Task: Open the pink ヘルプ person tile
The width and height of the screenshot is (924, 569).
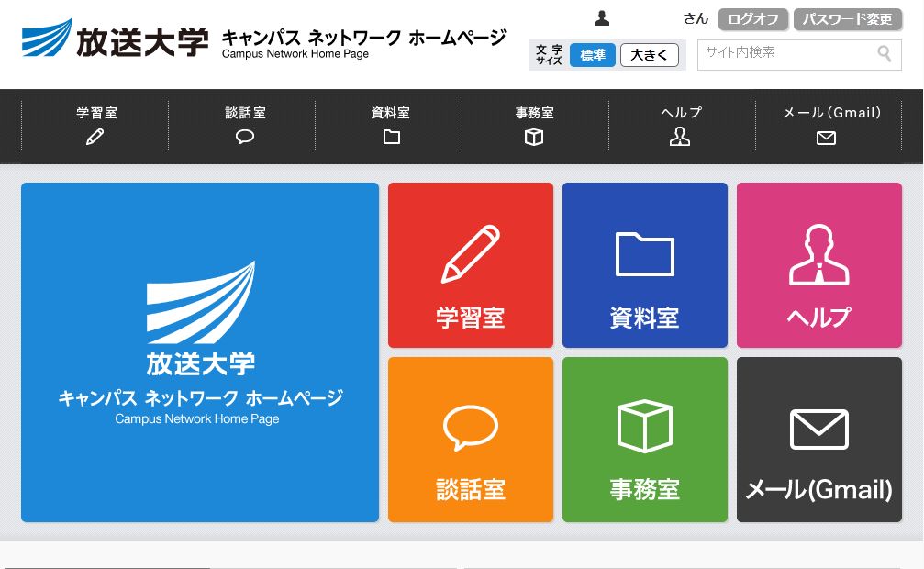Action: [x=819, y=265]
